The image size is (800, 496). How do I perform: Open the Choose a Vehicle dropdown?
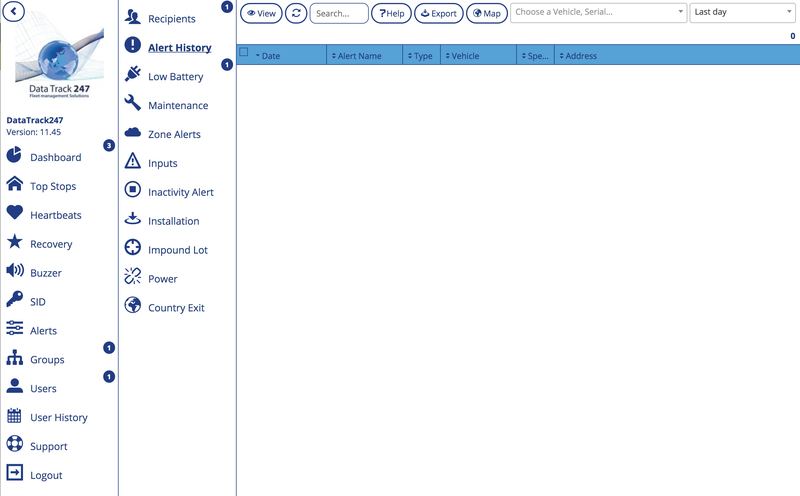click(598, 12)
